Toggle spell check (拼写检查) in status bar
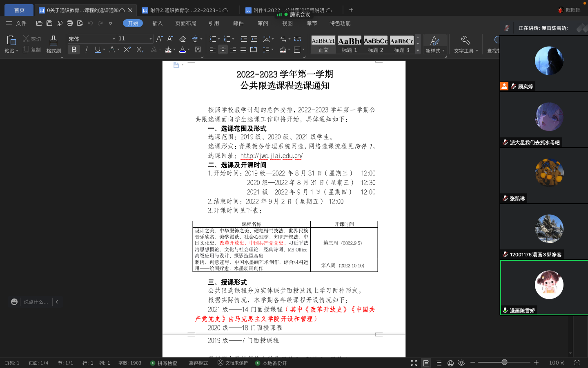The width and height of the screenshot is (588, 368). pos(164,363)
